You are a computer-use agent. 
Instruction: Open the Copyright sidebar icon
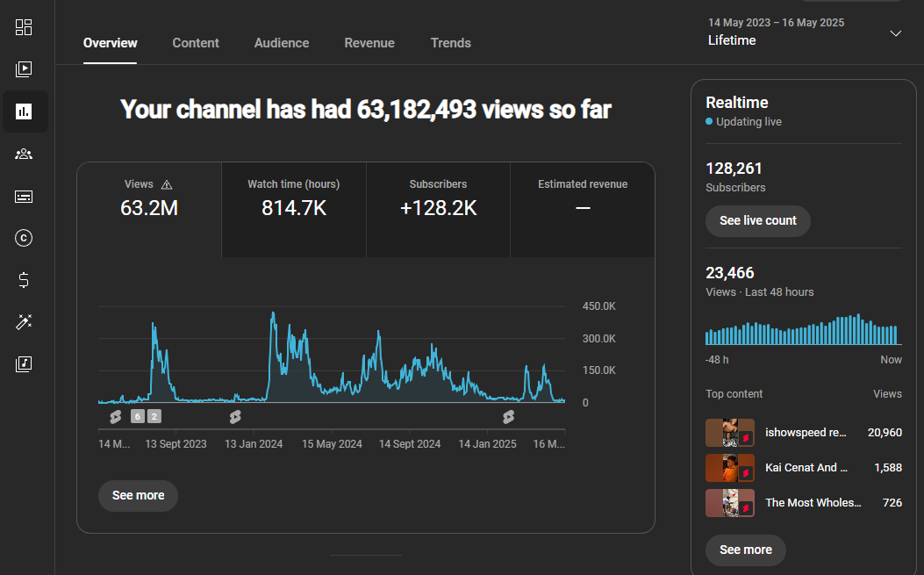[x=24, y=238]
